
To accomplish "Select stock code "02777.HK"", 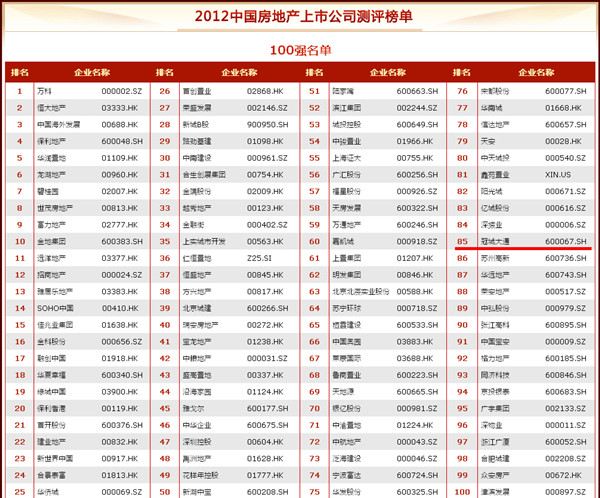I will pyautogui.click(x=119, y=225).
